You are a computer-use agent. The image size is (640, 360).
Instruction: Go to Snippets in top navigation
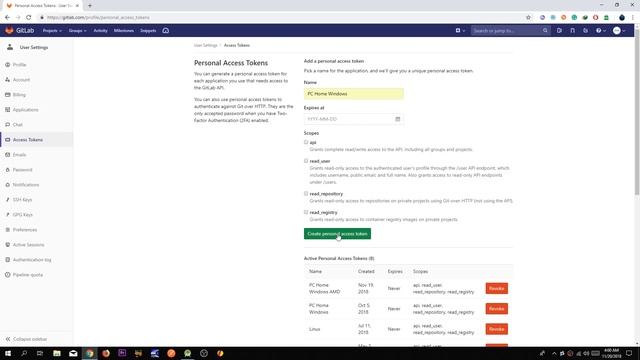tap(148, 31)
